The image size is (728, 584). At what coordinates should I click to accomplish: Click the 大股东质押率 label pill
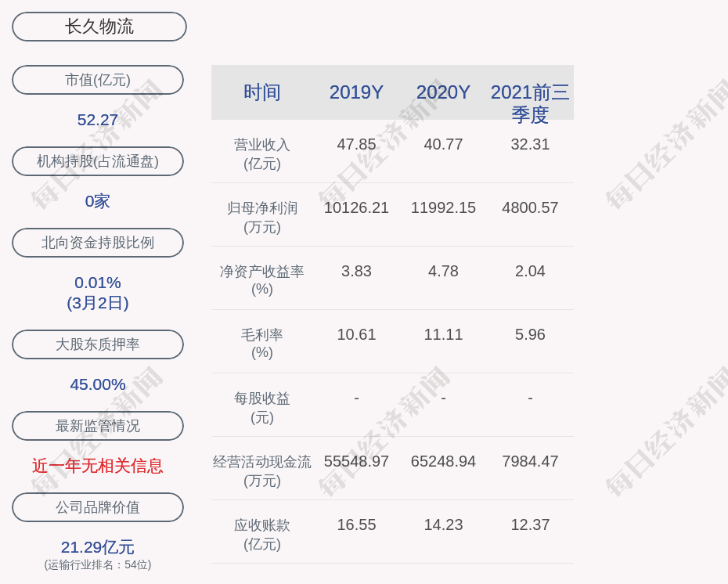point(98,344)
